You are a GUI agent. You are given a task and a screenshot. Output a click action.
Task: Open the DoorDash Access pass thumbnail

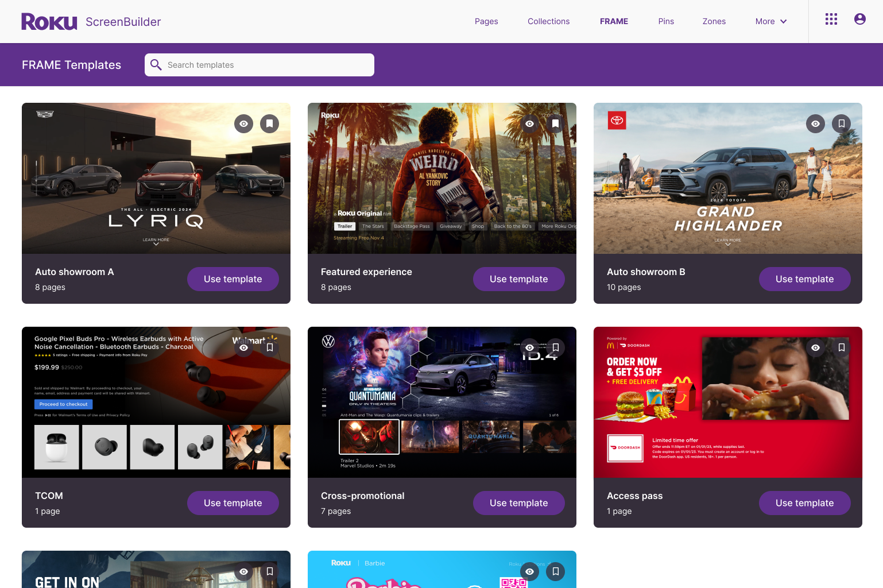pos(728,402)
